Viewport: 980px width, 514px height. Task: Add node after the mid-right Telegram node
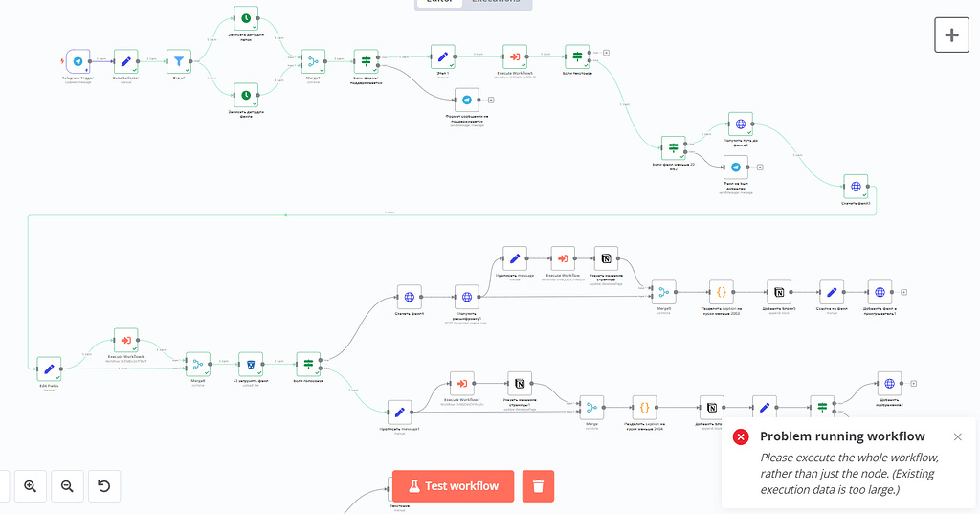760,167
